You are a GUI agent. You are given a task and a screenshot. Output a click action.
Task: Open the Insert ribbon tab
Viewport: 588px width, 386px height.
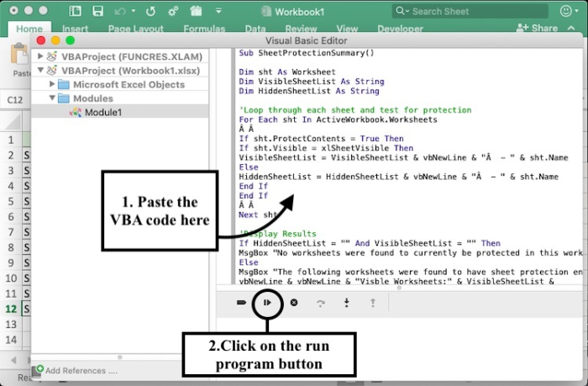75,29
